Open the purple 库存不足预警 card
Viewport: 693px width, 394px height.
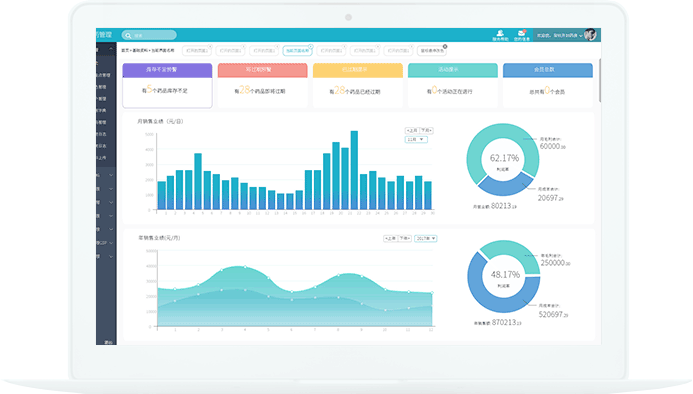168,85
